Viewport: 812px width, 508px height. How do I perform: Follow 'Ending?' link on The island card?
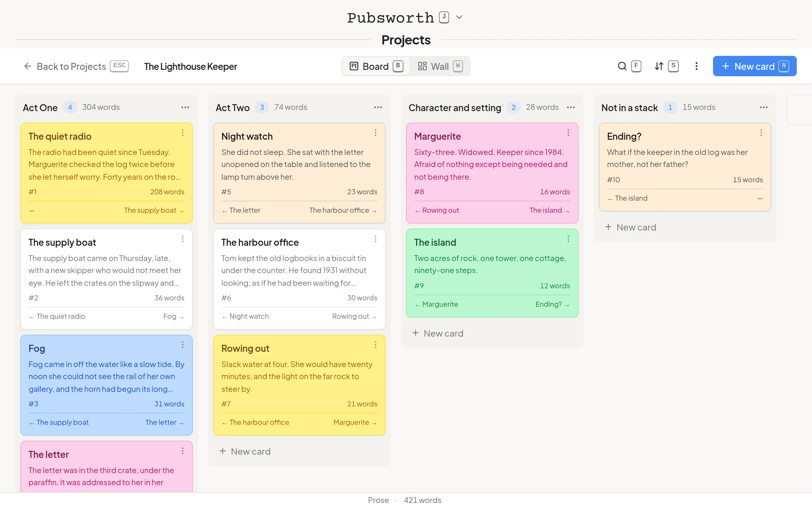click(x=552, y=304)
